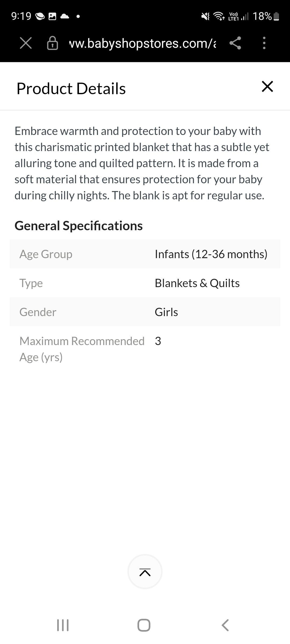
Task: Tap the padlock site security icon
Action: [x=52, y=43]
